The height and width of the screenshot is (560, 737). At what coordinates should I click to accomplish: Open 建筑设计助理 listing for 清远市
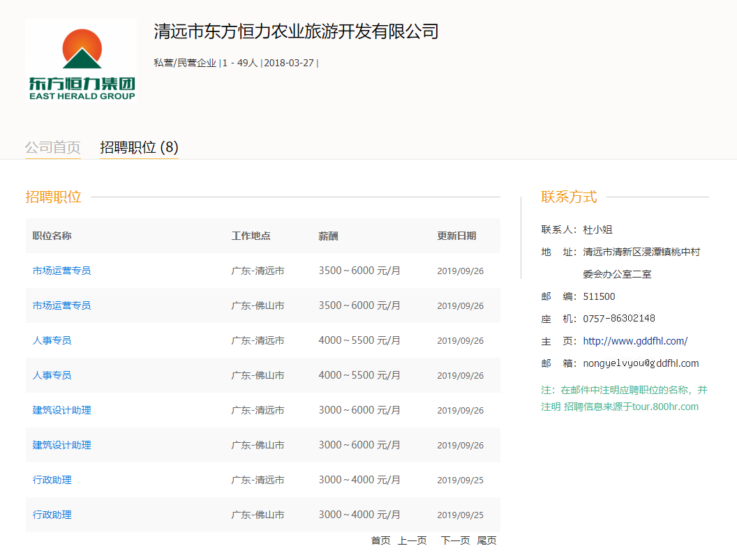coord(61,410)
